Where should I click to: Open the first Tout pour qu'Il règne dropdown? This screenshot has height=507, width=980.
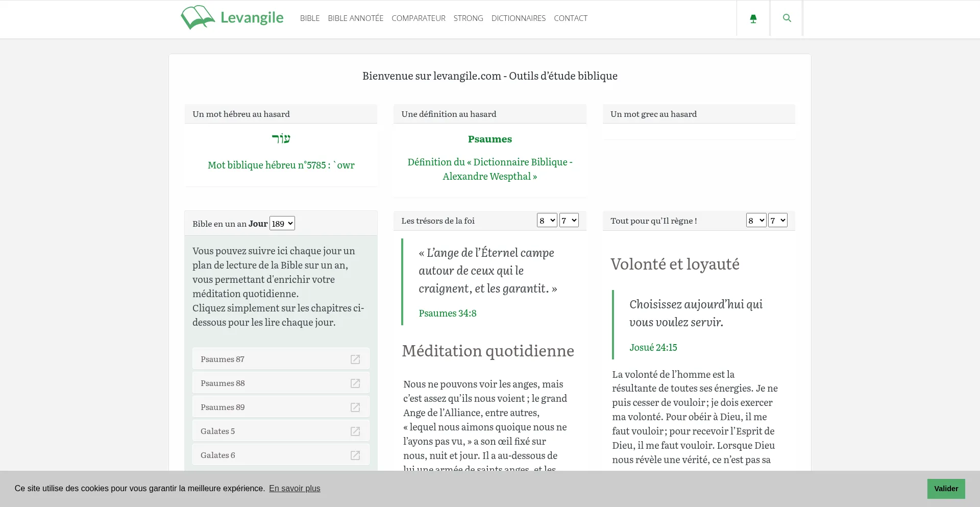point(756,220)
